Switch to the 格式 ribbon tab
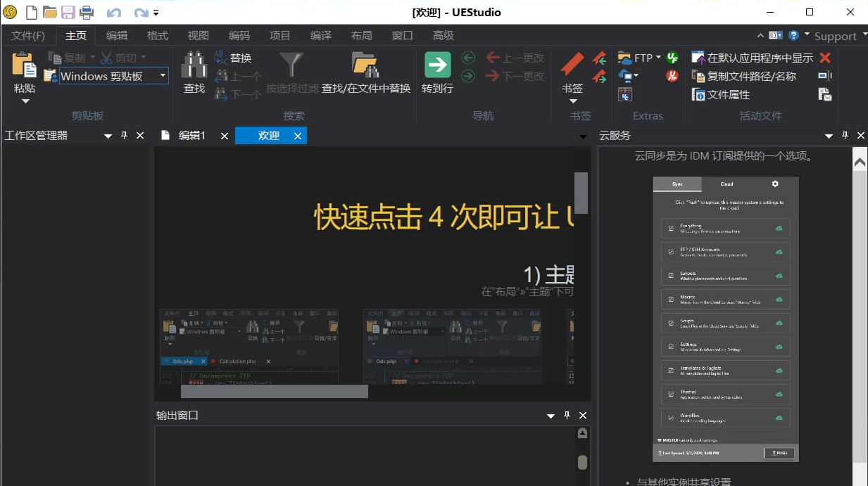 point(158,36)
